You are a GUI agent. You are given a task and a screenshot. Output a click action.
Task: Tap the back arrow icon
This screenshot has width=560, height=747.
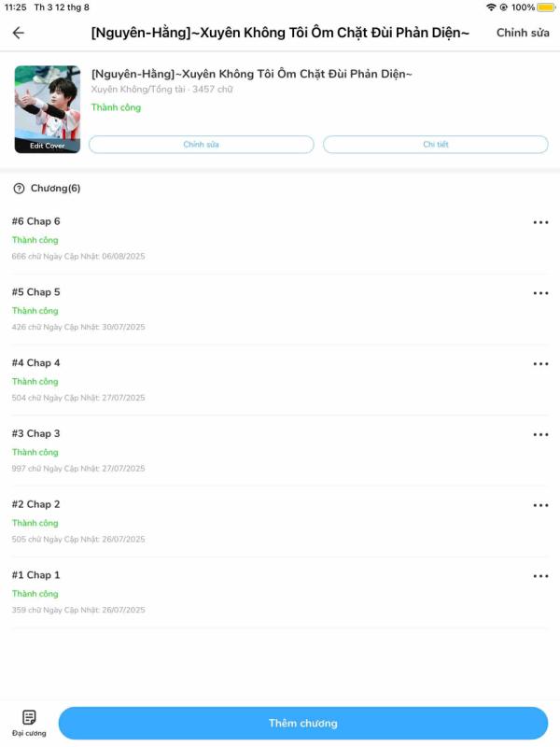[18, 33]
